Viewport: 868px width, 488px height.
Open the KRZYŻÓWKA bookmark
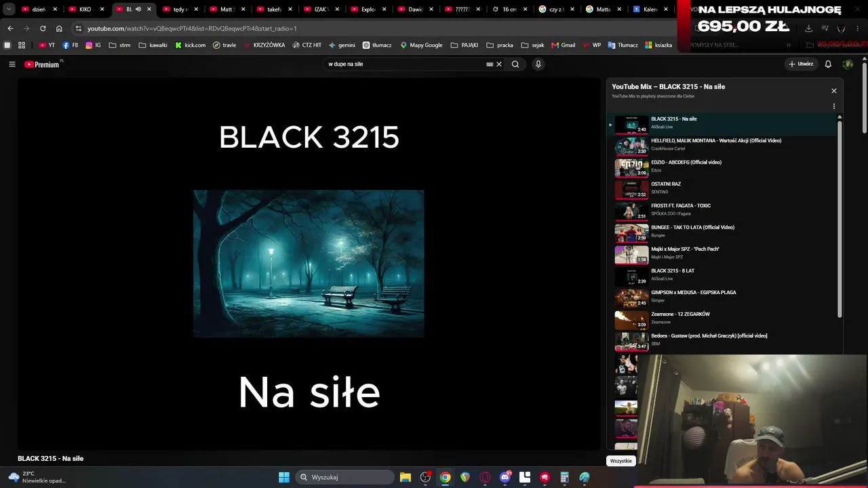(x=264, y=45)
